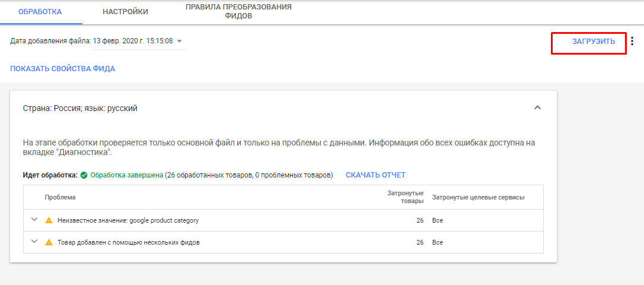
Task: Select the 'Товар добавлен с помощью нескольких фидов' text
Action: coord(128,242)
